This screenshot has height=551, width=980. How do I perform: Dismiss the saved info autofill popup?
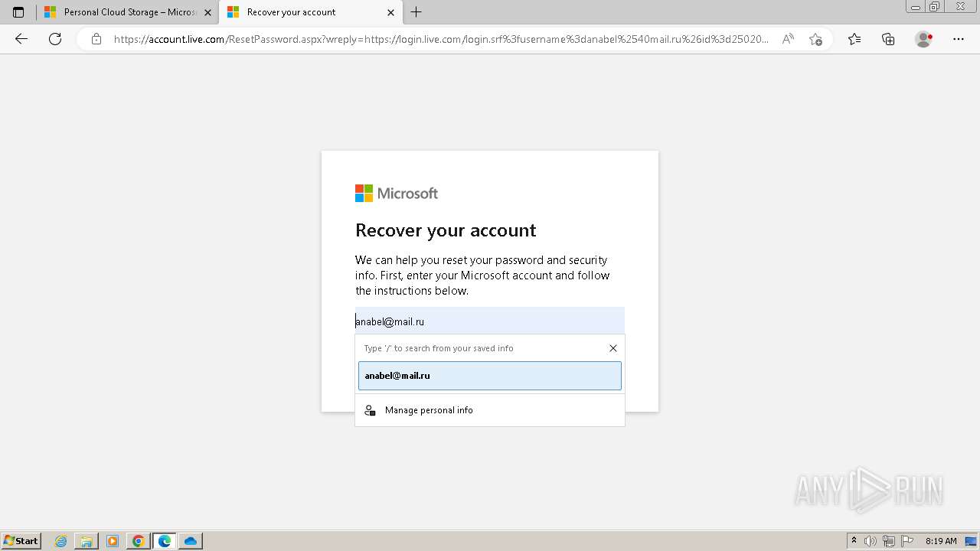pyautogui.click(x=613, y=348)
